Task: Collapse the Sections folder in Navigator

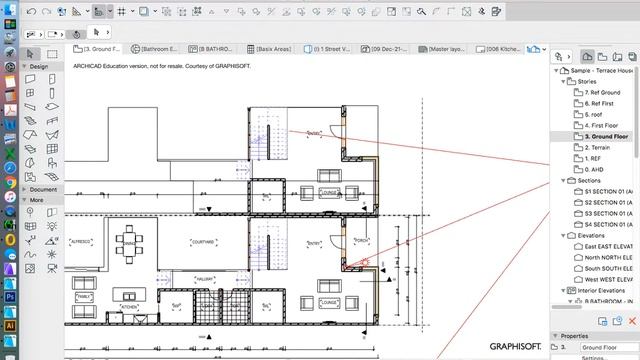Action: coord(563,180)
